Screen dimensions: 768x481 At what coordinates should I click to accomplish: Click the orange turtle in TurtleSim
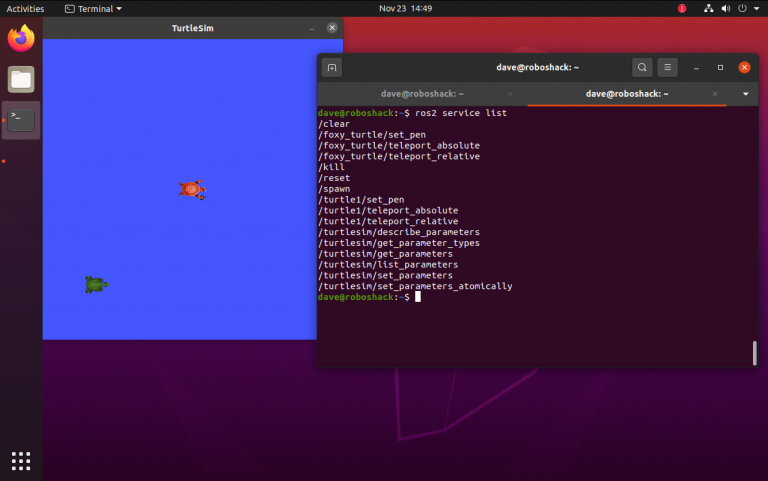point(192,188)
